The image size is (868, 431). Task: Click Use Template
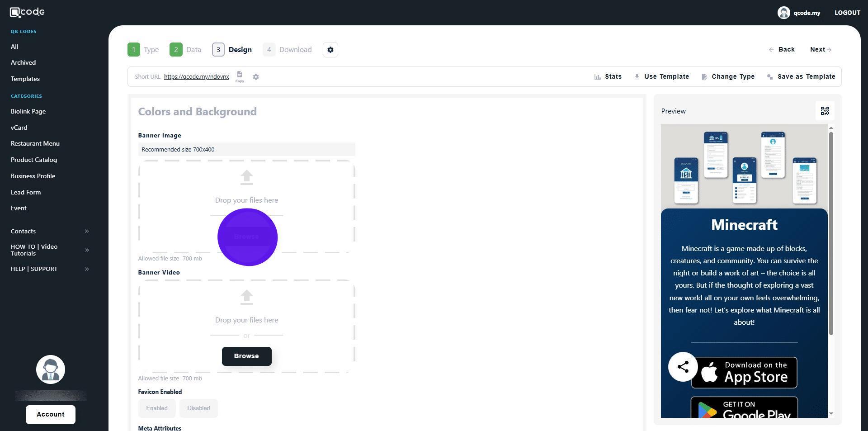point(661,77)
